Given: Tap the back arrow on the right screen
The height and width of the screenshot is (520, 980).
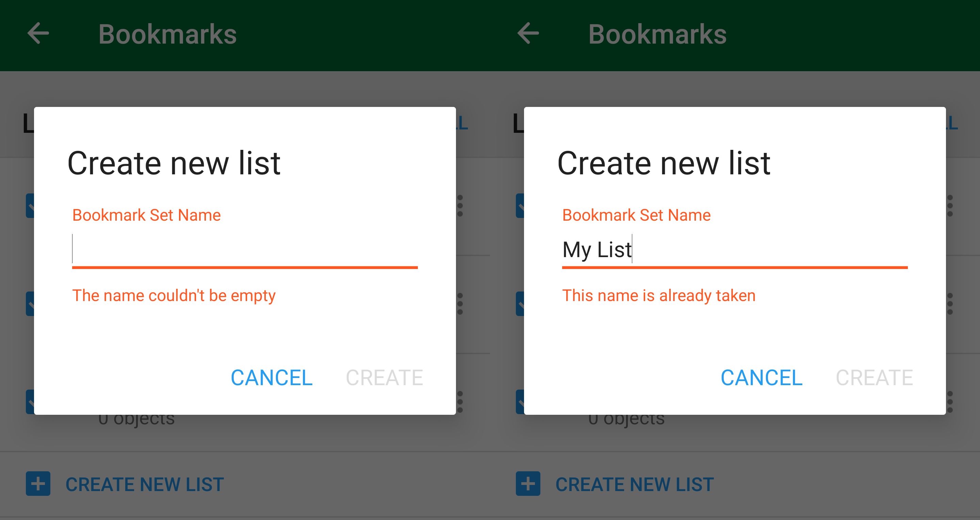Looking at the screenshot, I should [528, 34].
